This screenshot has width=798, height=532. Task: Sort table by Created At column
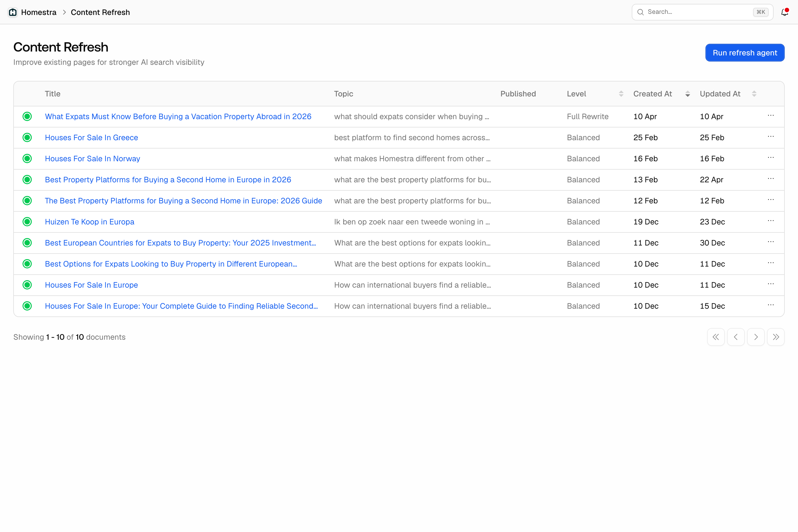pos(687,94)
